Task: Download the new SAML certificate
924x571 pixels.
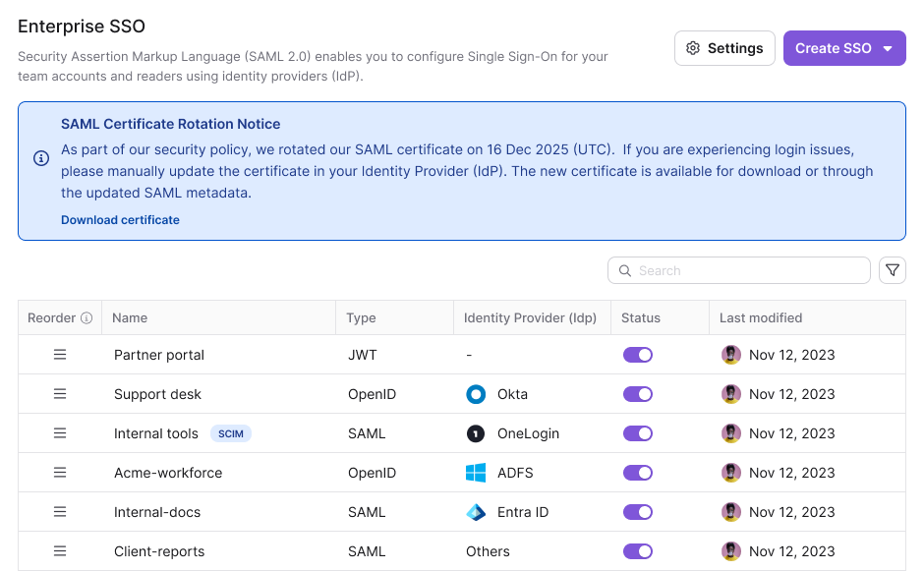Action: pyautogui.click(x=120, y=220)
